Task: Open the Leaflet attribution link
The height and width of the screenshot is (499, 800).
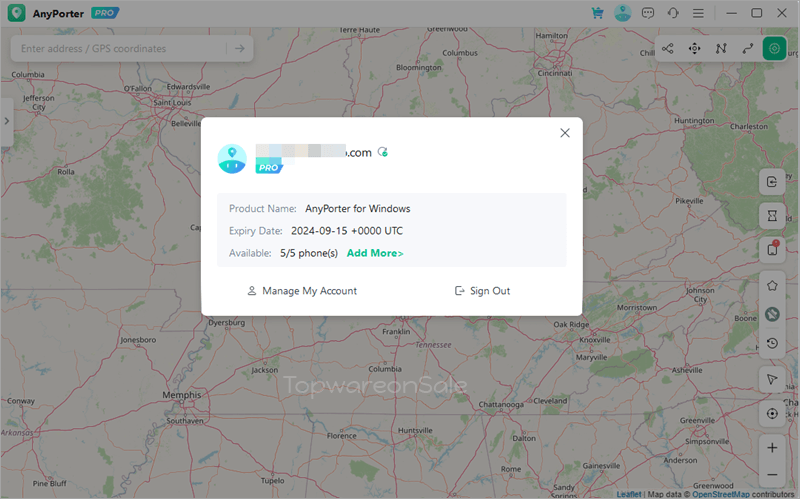Action: point(629,494)
